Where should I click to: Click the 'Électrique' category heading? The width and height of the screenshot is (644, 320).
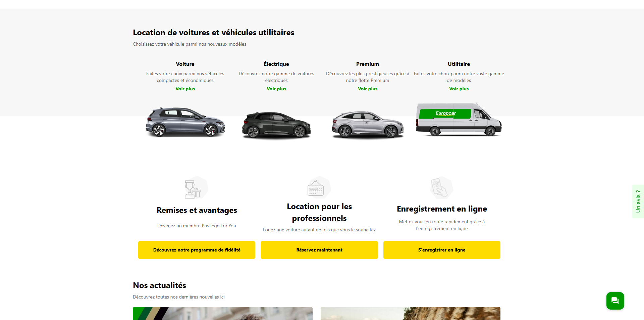[x=276, y=64]
